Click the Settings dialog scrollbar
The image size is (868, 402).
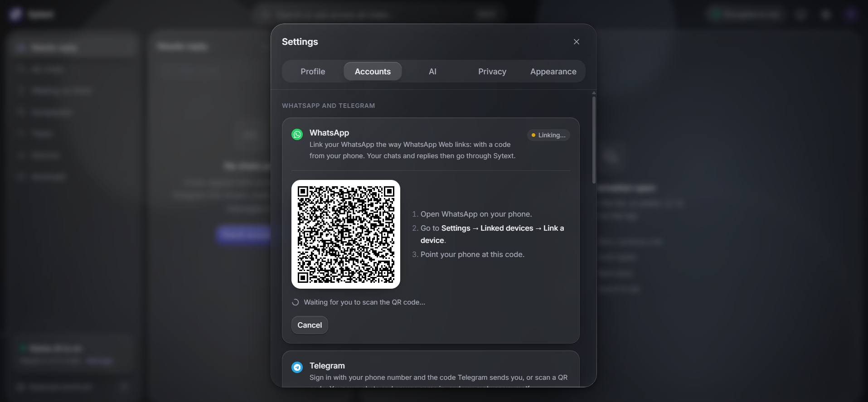pyautogui.click(x=594, y=140)
